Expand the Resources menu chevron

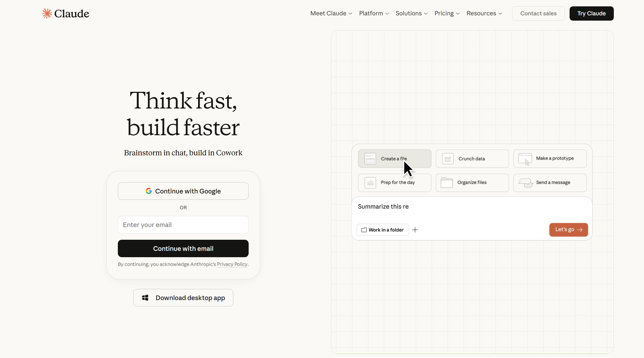(x=500, y=13)
